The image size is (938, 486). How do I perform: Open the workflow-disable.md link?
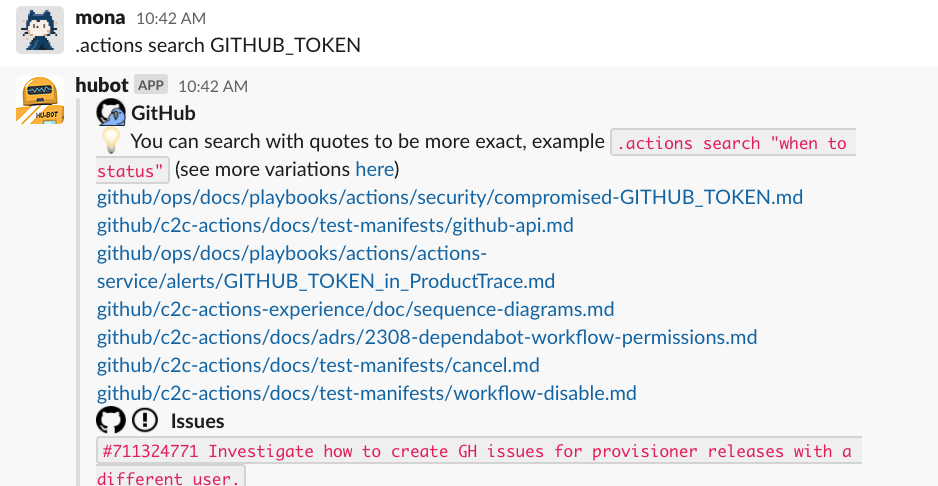click(366, 393)
